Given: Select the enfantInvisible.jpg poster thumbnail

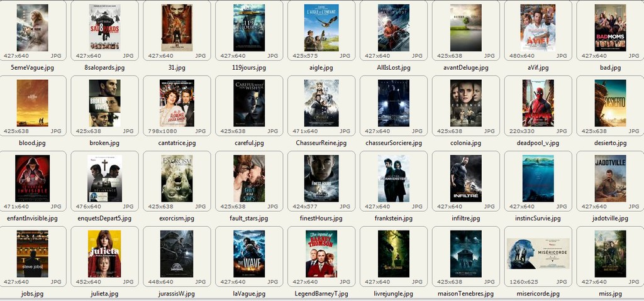Looking at the screenshot, I should tap(33, 178).
